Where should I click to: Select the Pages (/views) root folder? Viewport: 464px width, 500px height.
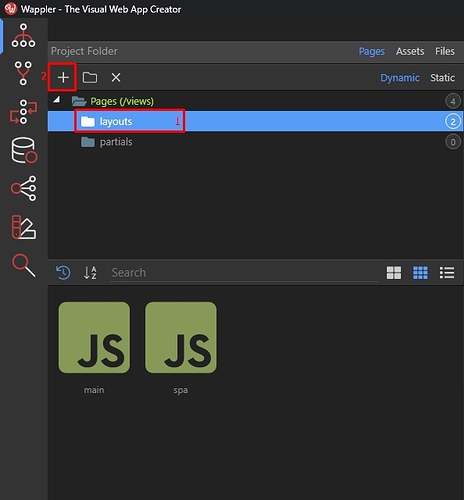coord(122,101)
